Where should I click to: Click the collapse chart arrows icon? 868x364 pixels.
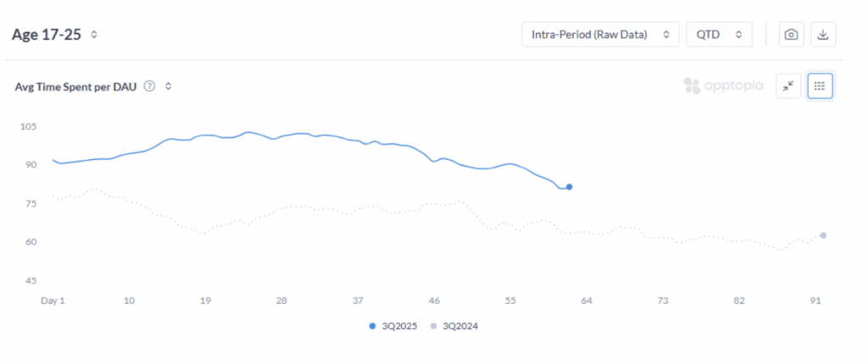click(x=788, y=85)
